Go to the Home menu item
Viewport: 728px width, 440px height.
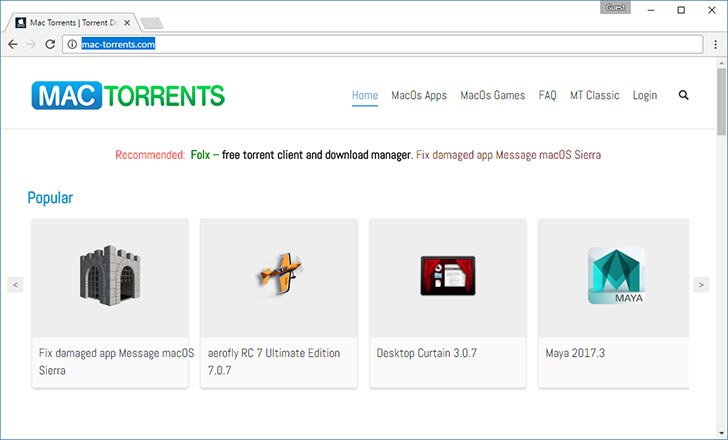click(x=364, y=95)
